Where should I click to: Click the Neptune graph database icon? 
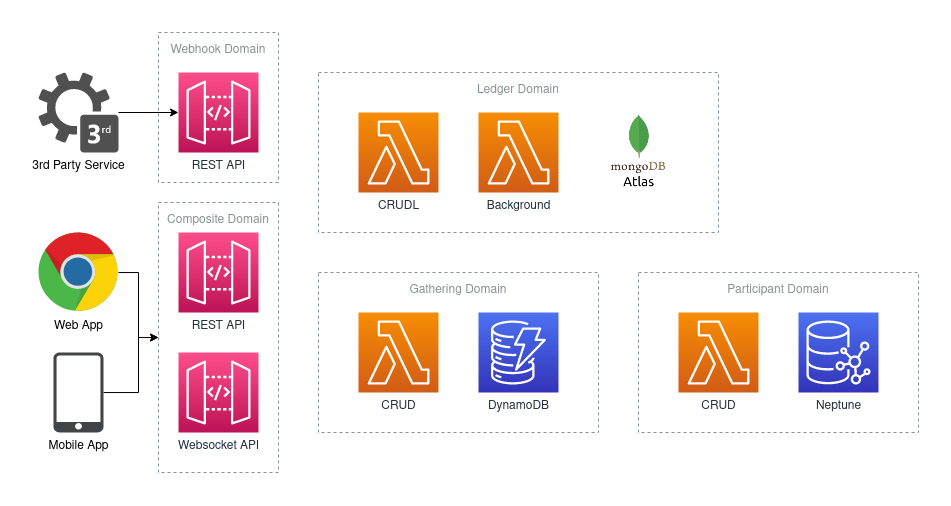[x=838, y=353]
